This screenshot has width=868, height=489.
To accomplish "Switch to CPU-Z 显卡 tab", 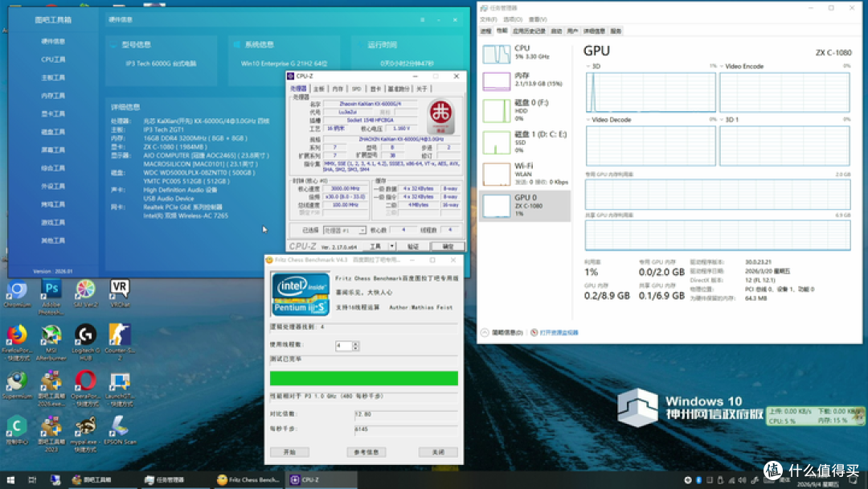I will [x=375, y=88].
